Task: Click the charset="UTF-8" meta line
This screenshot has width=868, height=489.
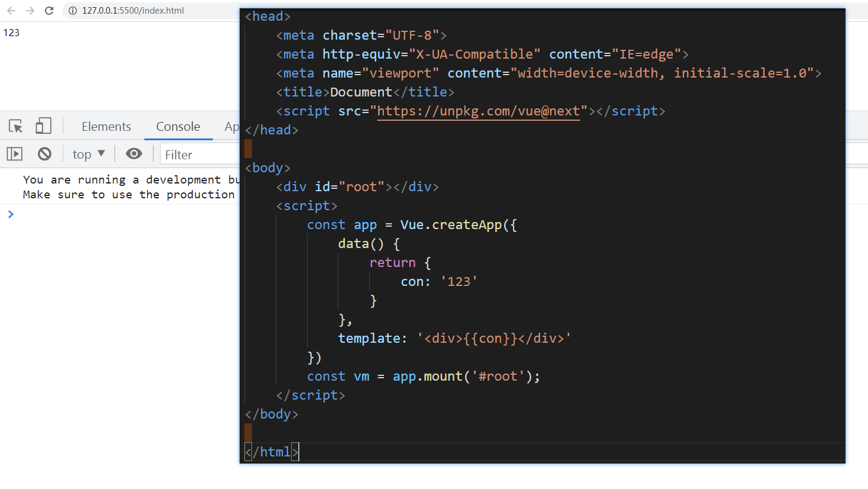Action: [x=361, y=36]
